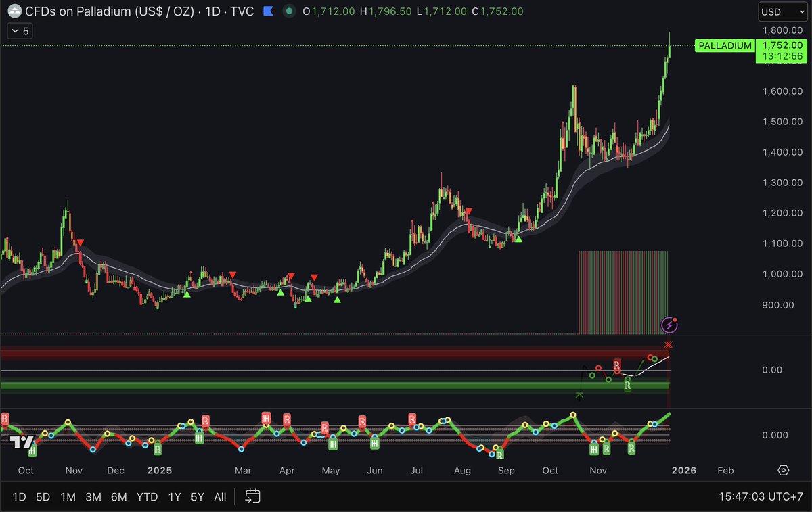Expand the collapsed indicators legend showing 5
This screenshot has height=512, width=812.
click(19, 30)
